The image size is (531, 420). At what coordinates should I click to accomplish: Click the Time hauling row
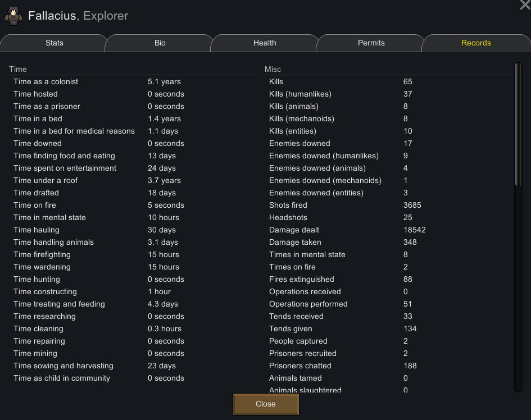coord(133,230)
